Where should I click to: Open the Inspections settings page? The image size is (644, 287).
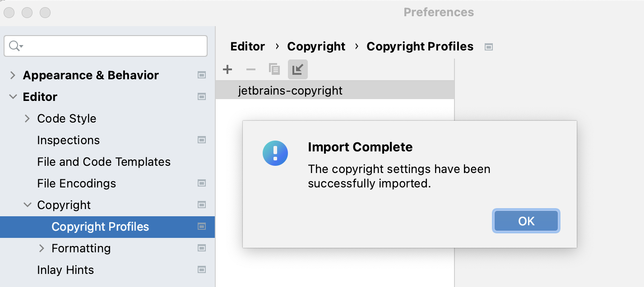pyautogui.click(x=69, y=140)
